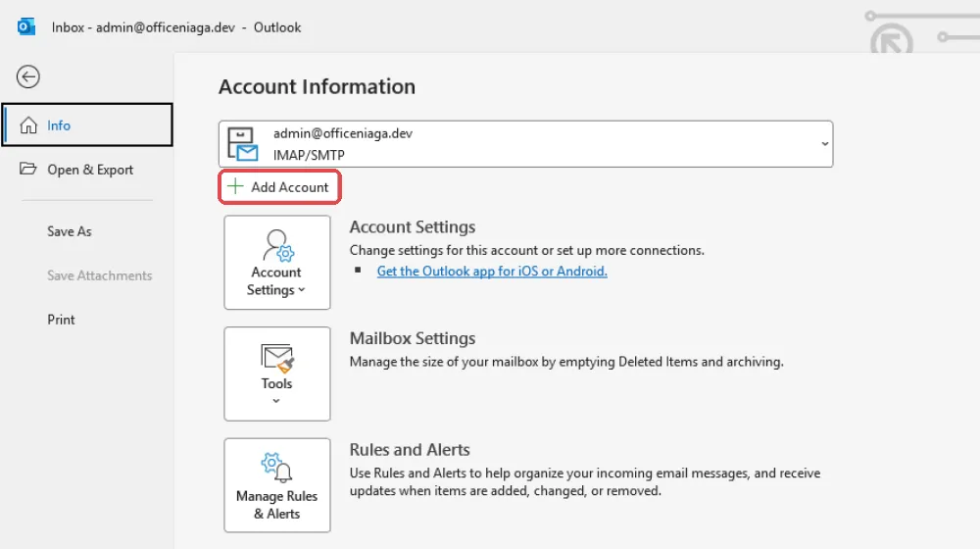The width and height of the screenshot is (980, 549).
Task: Click the Outlook logo in title bar
Action: pos(26,26)
